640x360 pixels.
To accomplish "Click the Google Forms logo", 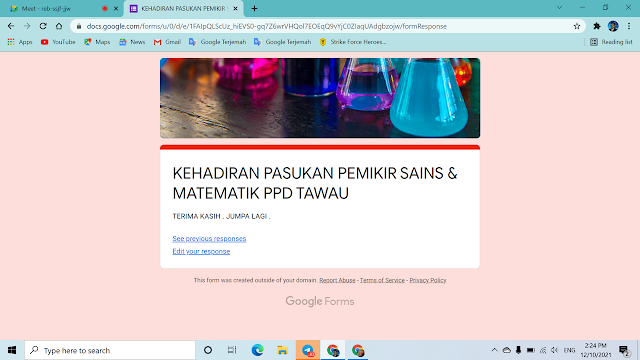I will coord(320,301).
